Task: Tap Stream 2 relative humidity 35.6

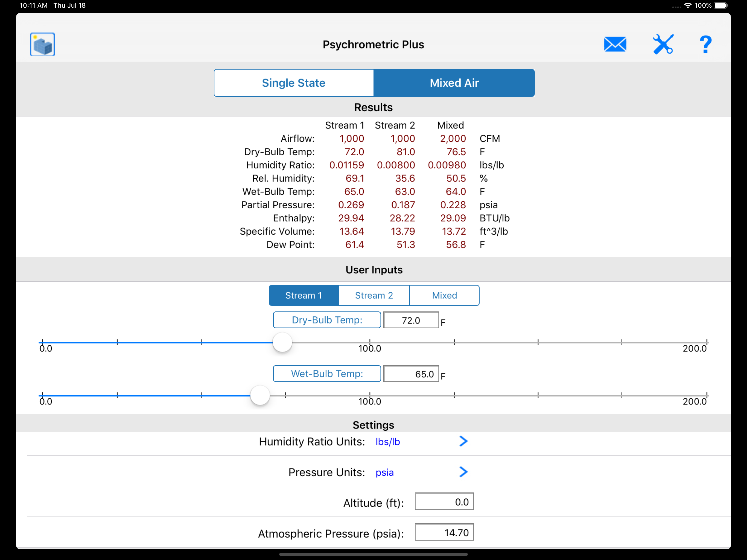Action: (x=405, y=178)
